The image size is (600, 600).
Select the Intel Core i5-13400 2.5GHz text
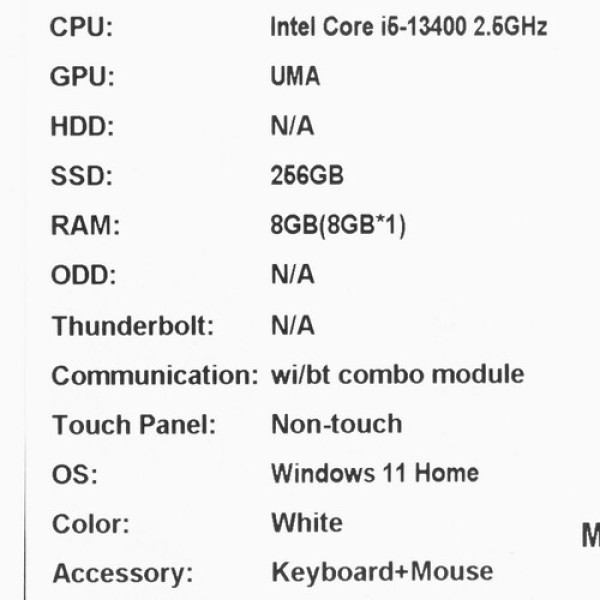(x=408, y=27)
